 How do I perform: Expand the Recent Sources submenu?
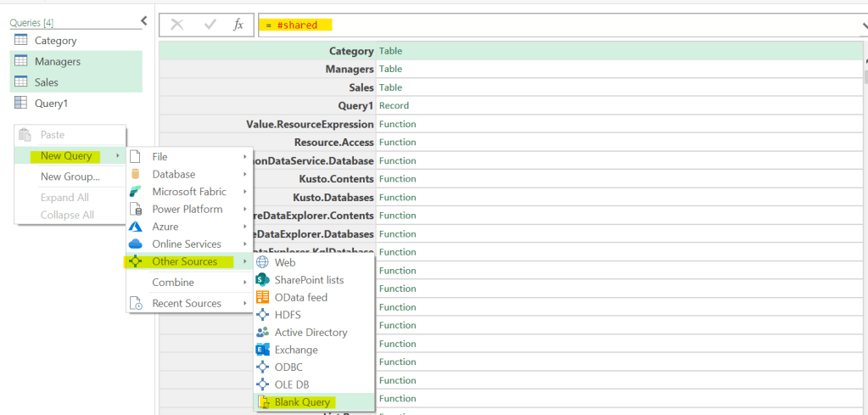point(188,303)
